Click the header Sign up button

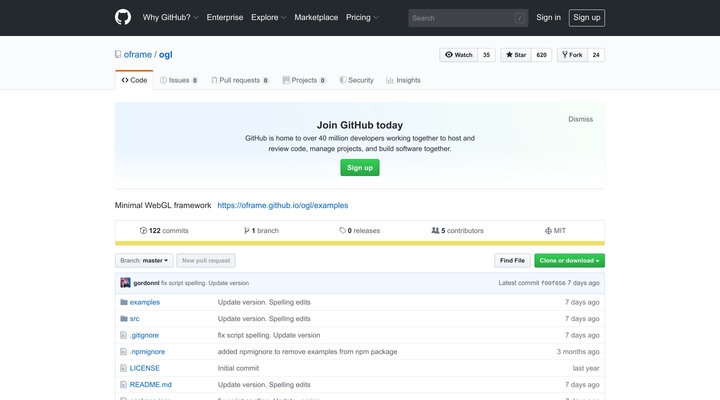pos(586,18)
